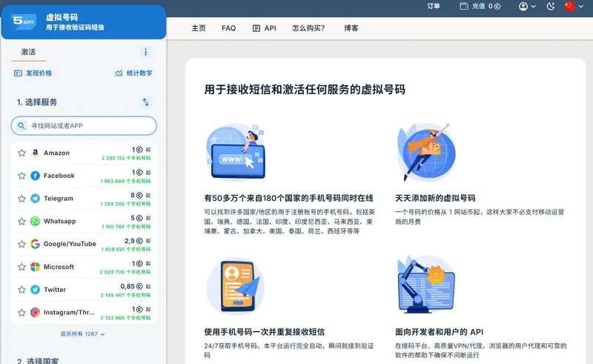Expand 显示所有 1287 services list

82,334
